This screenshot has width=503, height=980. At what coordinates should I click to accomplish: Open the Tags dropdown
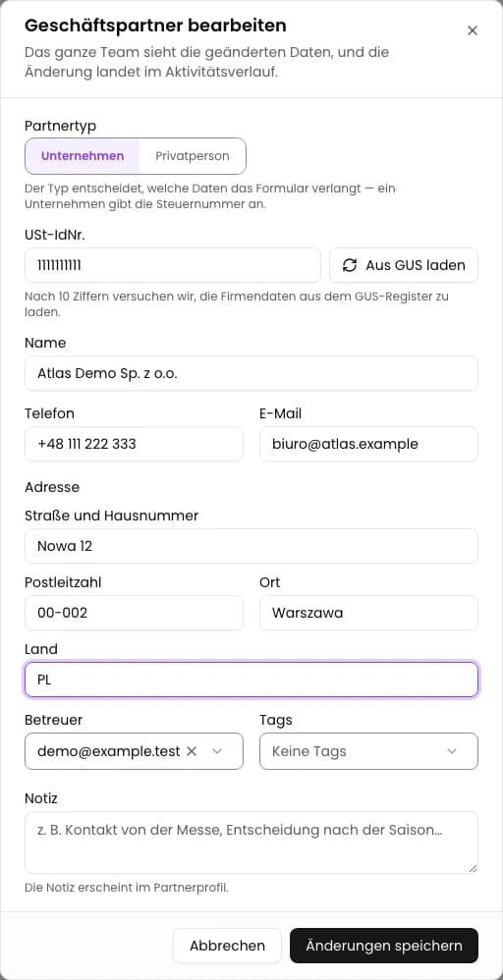point(368,751)
